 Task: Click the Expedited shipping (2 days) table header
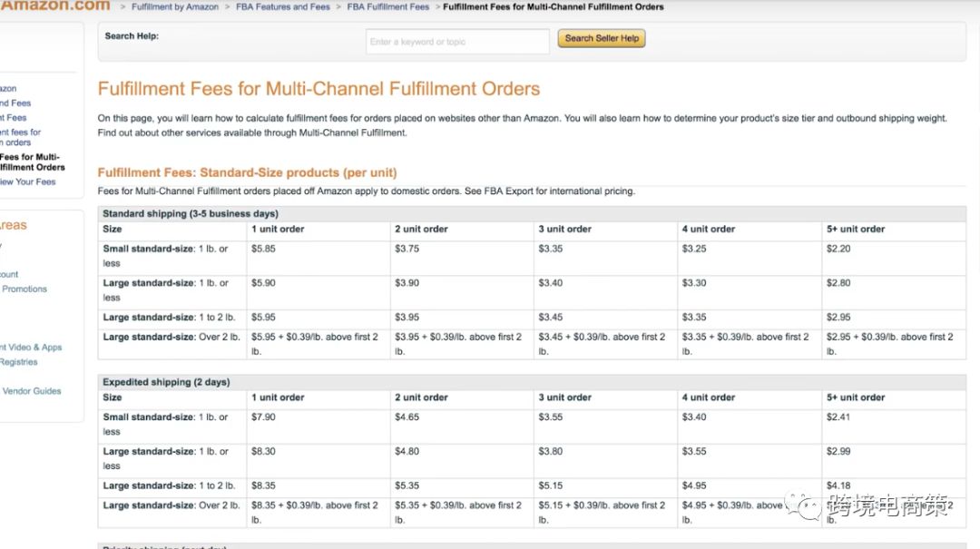point(166,382)
